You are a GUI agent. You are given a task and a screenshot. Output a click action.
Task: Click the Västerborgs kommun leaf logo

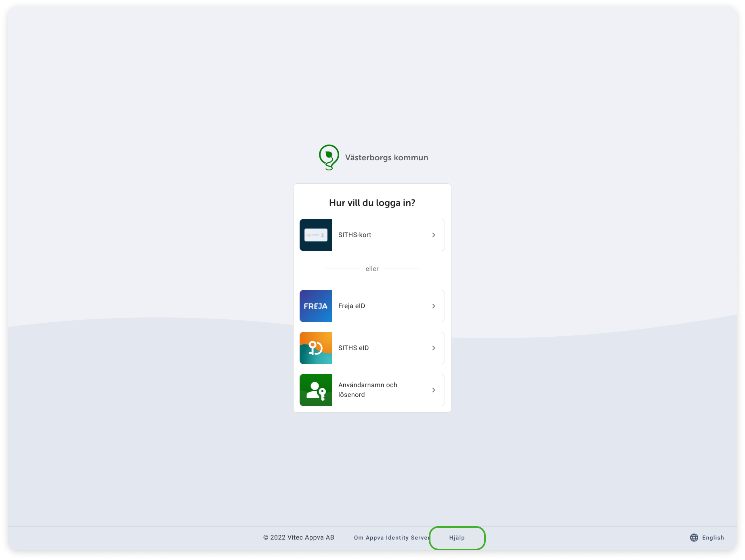[x=329, y=157]
